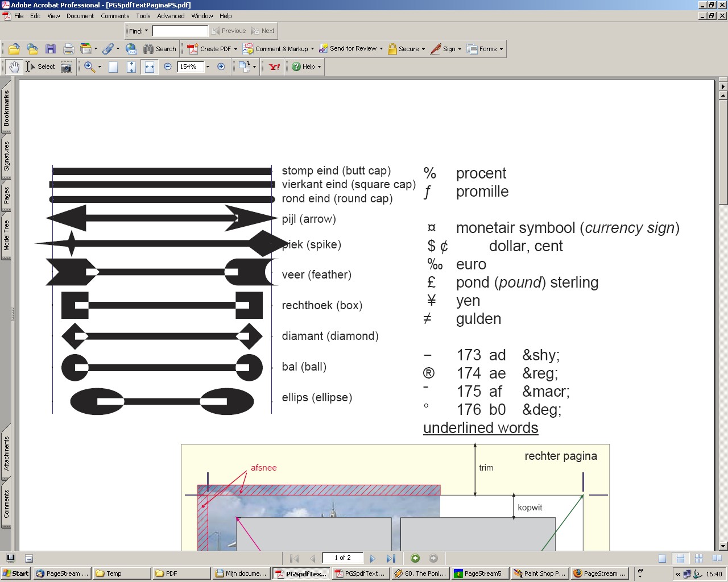Click the Snapshot camera tool
This screenshot has width=728, height=582.
coord(67,67)
